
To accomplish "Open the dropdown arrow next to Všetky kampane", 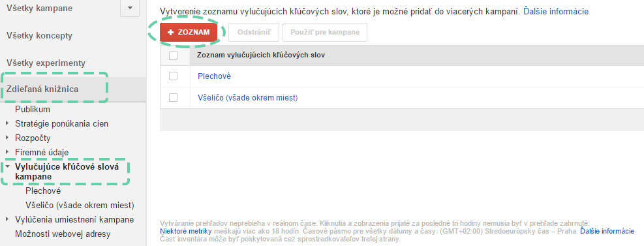I will (x=130, y=8).
